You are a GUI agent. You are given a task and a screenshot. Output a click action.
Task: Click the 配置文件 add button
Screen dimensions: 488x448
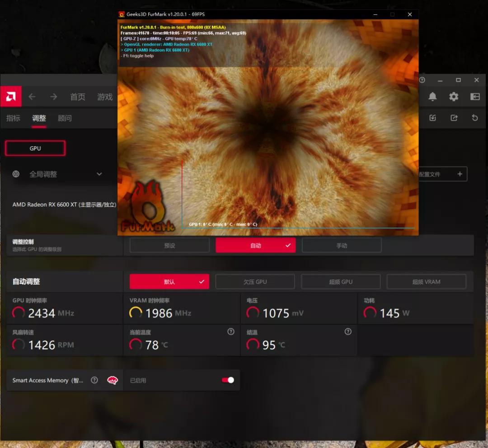point(443,174)
